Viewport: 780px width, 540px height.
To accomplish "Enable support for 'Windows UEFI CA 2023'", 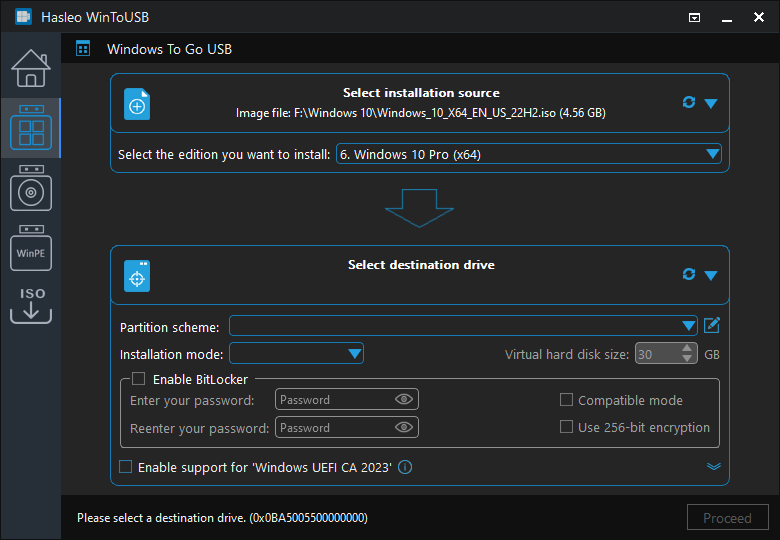I will pos(125,467).
